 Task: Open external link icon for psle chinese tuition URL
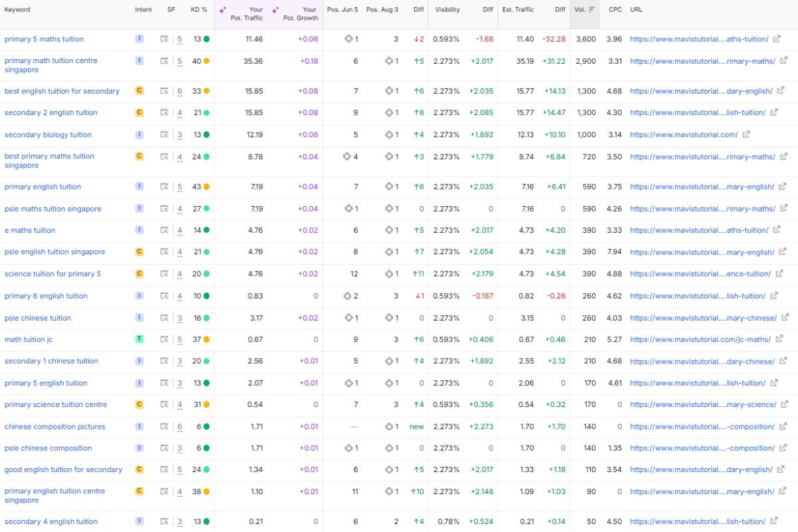click(785, 318)
